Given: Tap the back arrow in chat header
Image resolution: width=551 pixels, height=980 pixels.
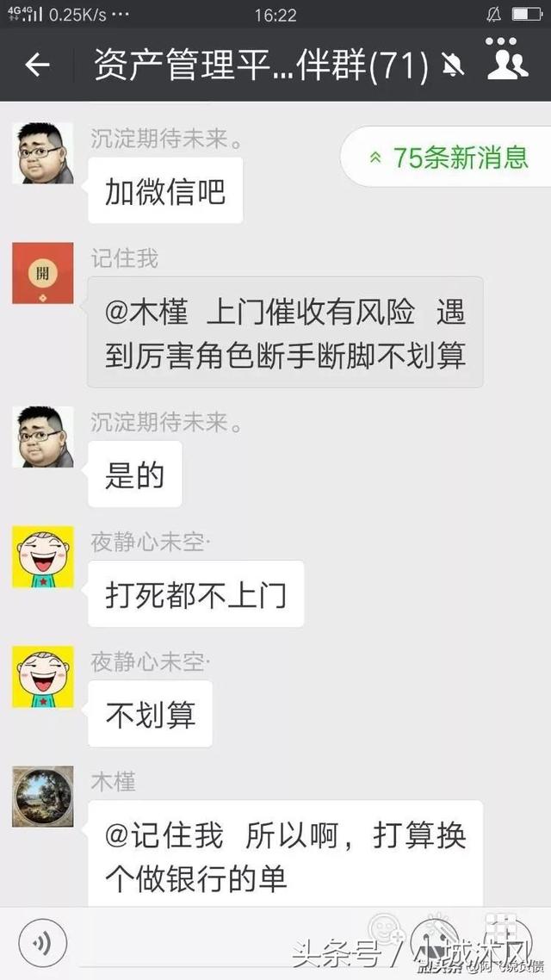Looking at the screenshot, I should point(37,65).
